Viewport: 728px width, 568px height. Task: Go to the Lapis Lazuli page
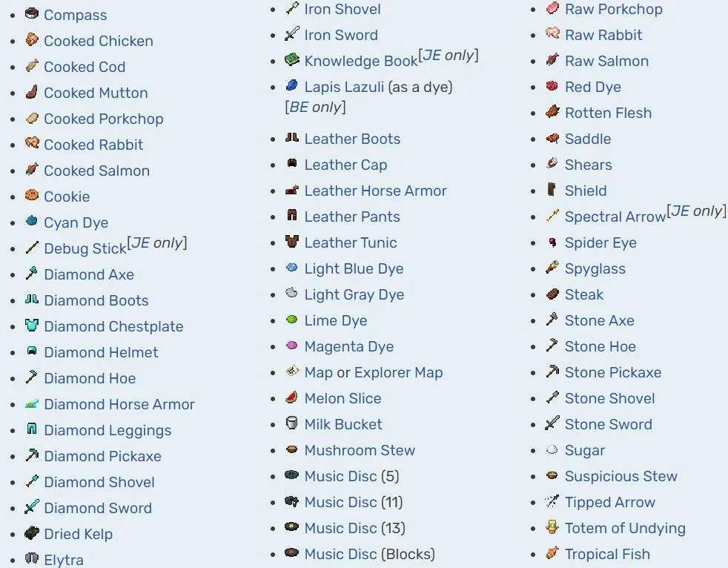344,87
